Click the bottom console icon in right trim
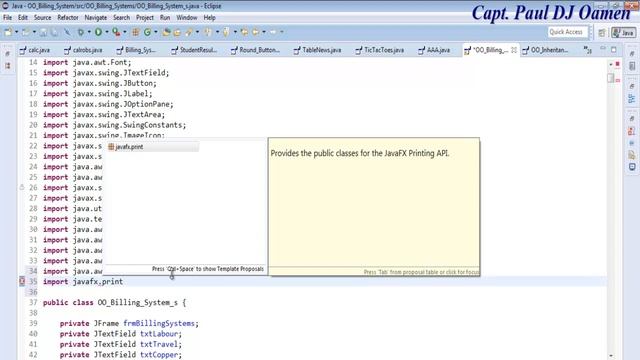The height and width of the screenshot is (360, 640). point(632,167)
